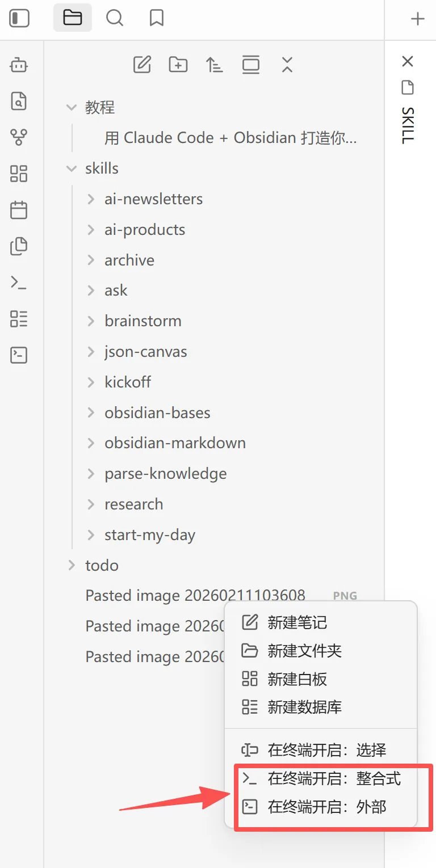
Task: Click the new folder icon in toolbar
Action: pos(178,65)
